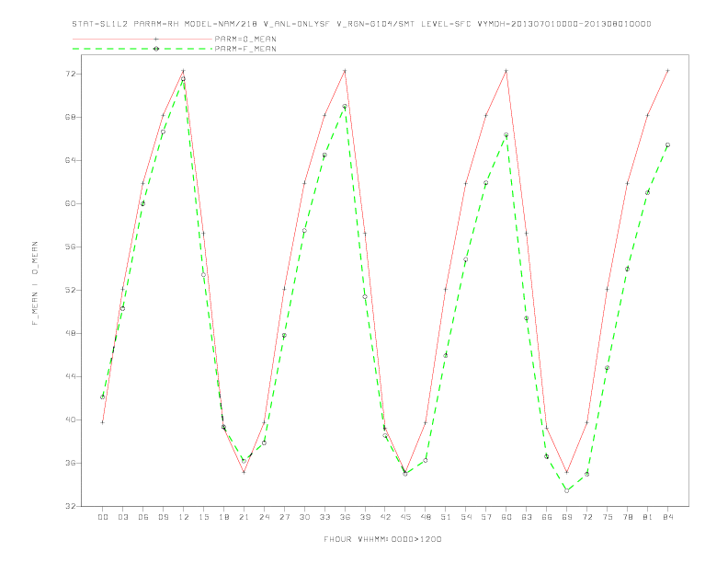Viewport: 728px width, 563px height.
Task: Click y-axis tick label 44
Action: tap(71, 376)
